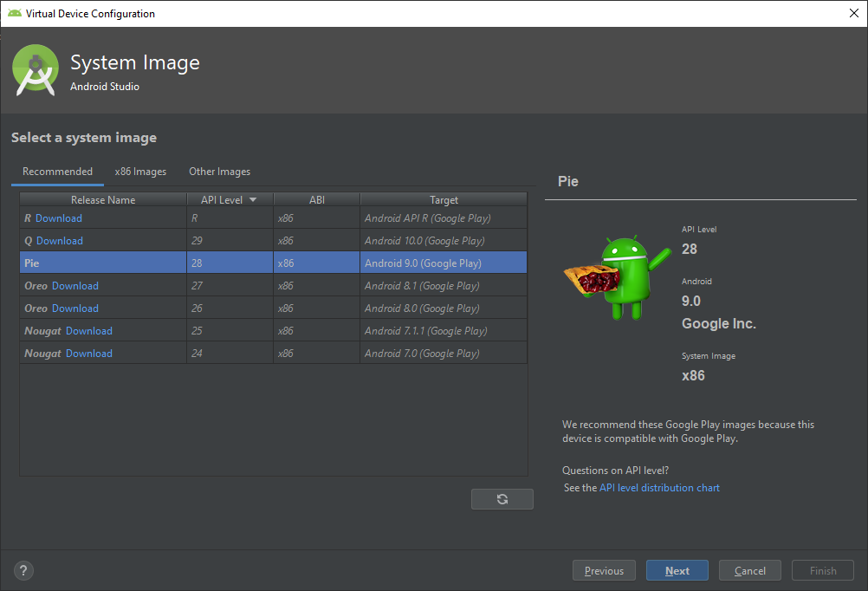
Task: Select the Android 7.1.1 (Google Play) cell
Action: coord(444,331)
